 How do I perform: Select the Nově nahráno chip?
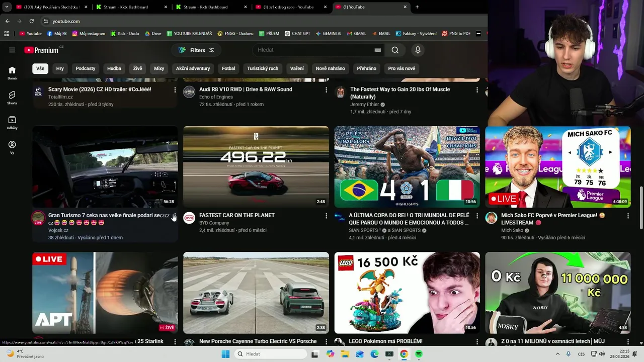coord(330,68)
